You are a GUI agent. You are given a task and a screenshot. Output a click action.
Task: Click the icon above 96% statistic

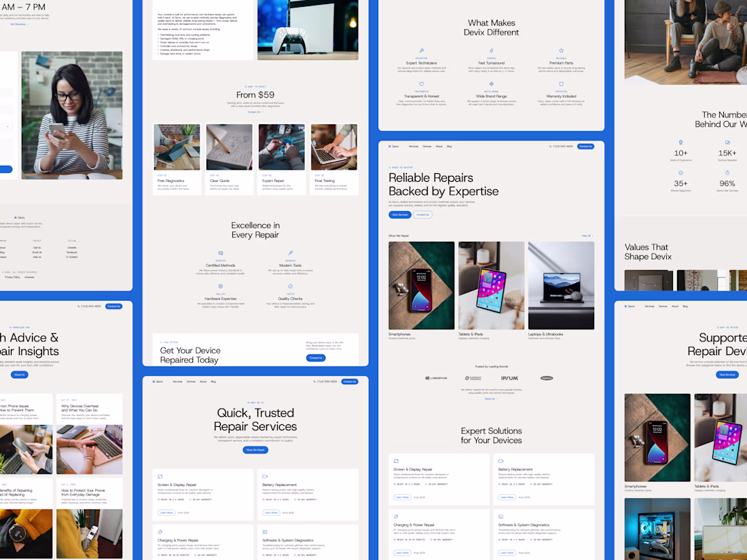click(x=727, y=173)
